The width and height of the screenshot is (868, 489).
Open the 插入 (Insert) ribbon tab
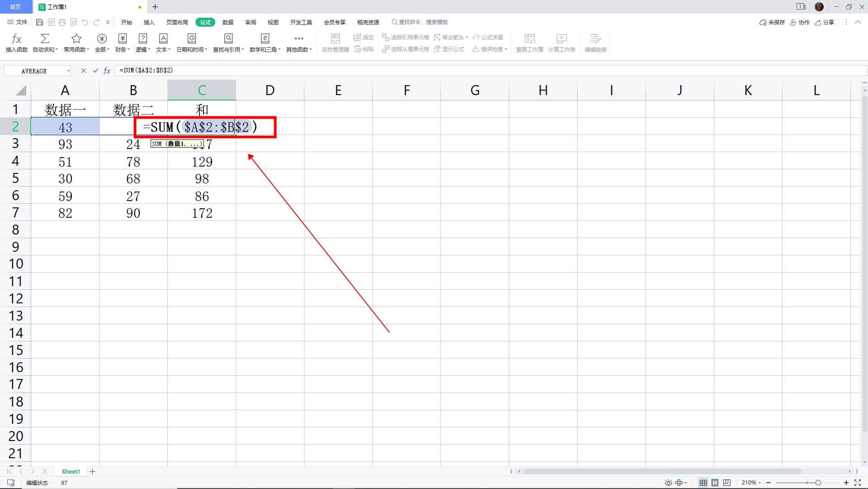tap(149, 22)
